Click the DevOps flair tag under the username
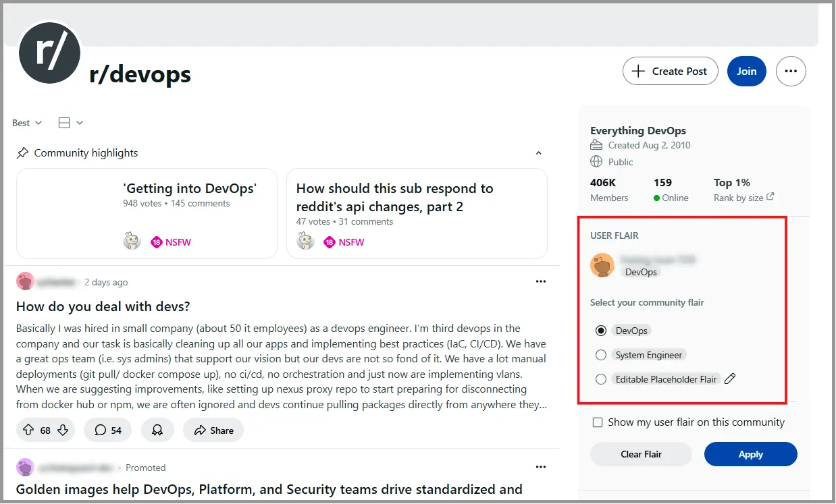836x504 pixels. click(x=641, y=272)
